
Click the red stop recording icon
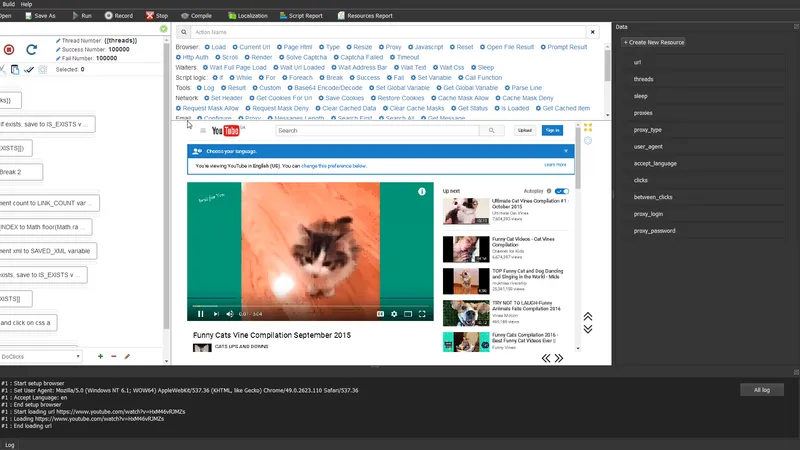coord(9,49)
